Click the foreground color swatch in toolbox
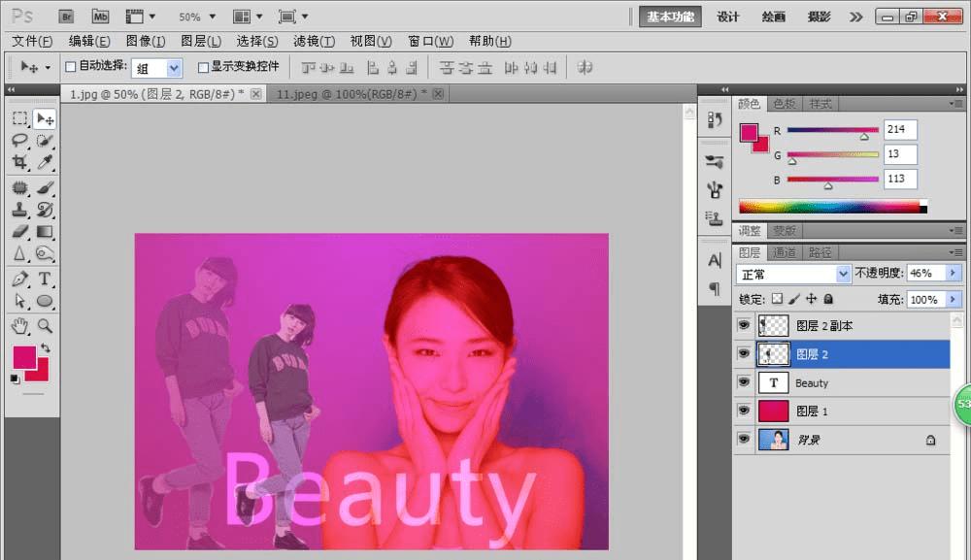Image resolution: width=971 pixels, height=560 pixels. tap(23, 357)
